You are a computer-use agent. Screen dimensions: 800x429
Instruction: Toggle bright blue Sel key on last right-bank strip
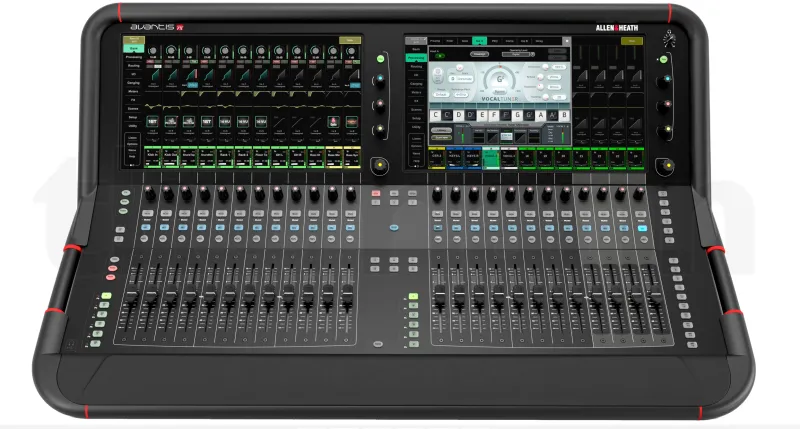(x=642, y=229)
